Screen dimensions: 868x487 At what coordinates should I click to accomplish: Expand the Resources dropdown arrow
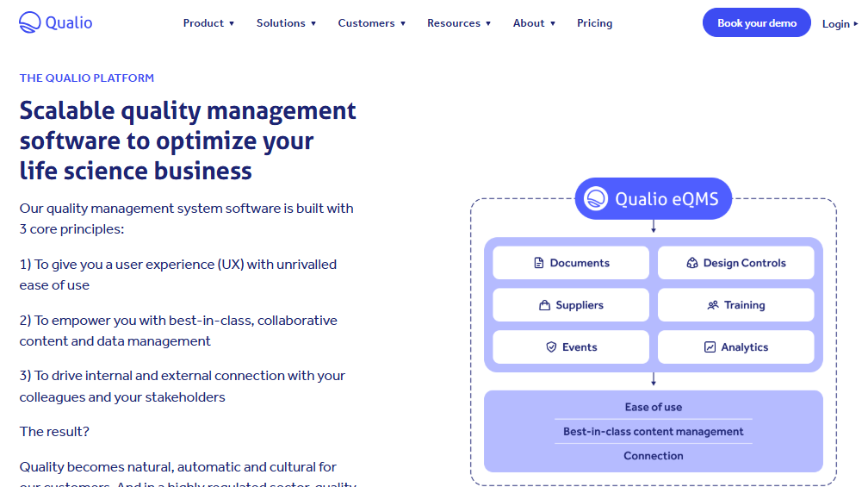[x=488, y=23]
